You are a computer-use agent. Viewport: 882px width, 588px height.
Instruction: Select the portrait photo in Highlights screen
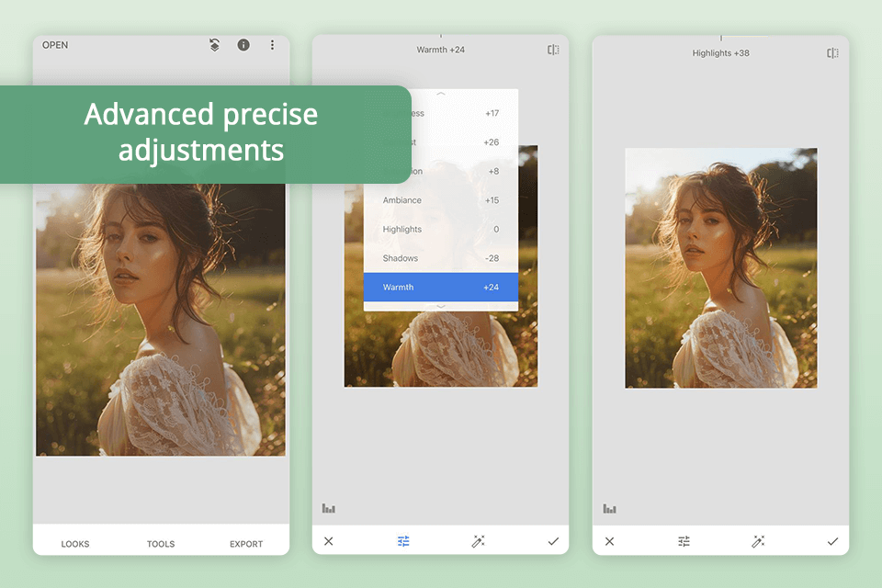pos(721,268)
